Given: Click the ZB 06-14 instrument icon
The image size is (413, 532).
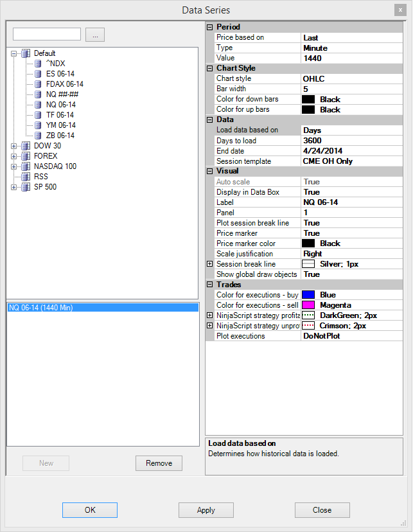Looking at the screenshot, I should coord(38,136).
